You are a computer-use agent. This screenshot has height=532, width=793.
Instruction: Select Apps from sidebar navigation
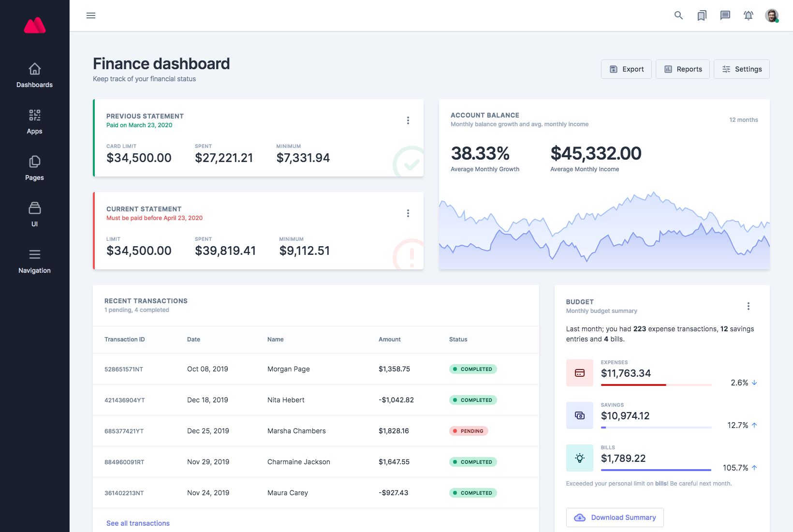[x=35, y=122]
